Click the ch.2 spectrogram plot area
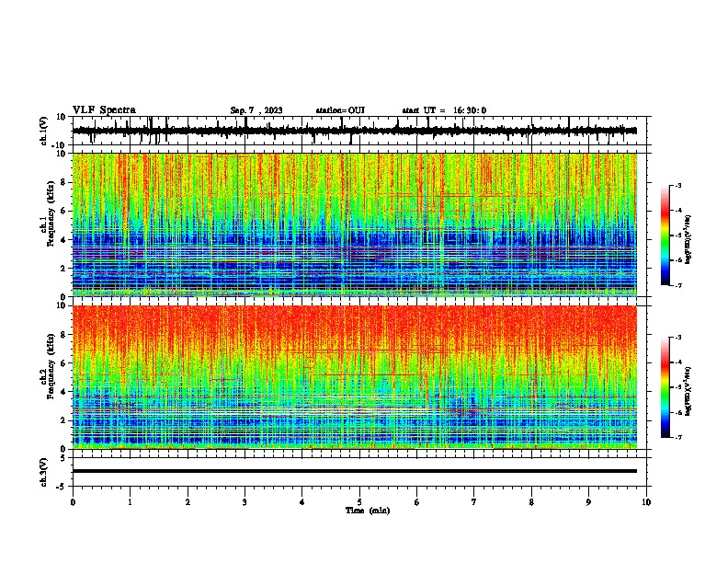This screenshot has height=563, width=728. click(x=355, y=377)
